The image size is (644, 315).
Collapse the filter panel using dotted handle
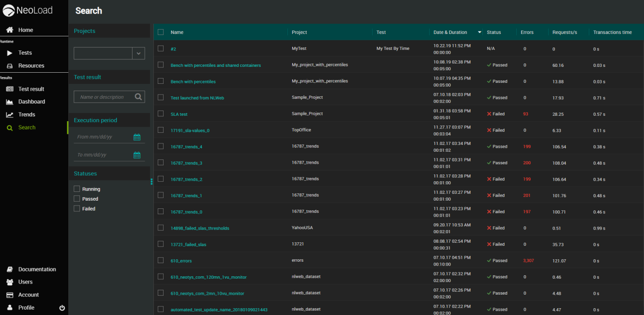(x=151, y=181)
